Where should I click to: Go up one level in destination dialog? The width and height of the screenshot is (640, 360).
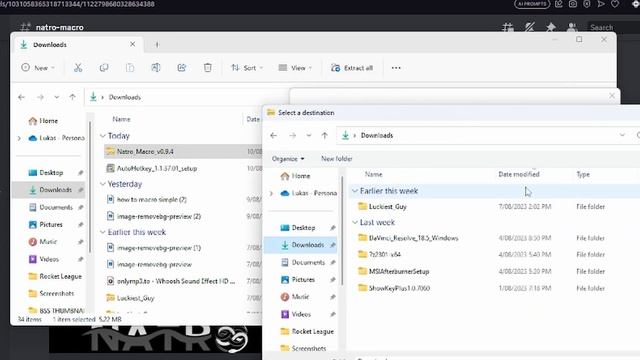coord(324,136)
